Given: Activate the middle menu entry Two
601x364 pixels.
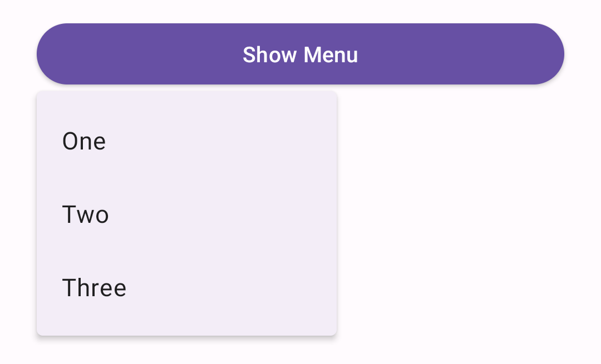Looking at the screenshot, I should click(86, 215).
